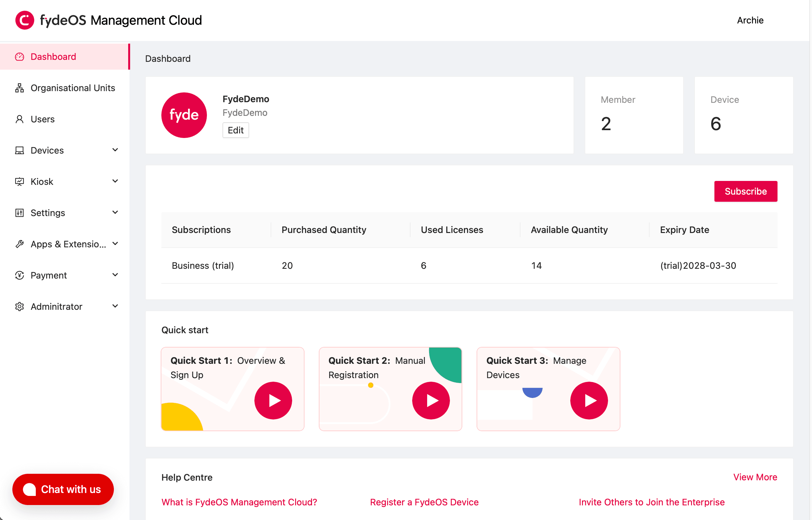
Task: Expand the Apps & Extensions chevron
Action: [115, 244]
